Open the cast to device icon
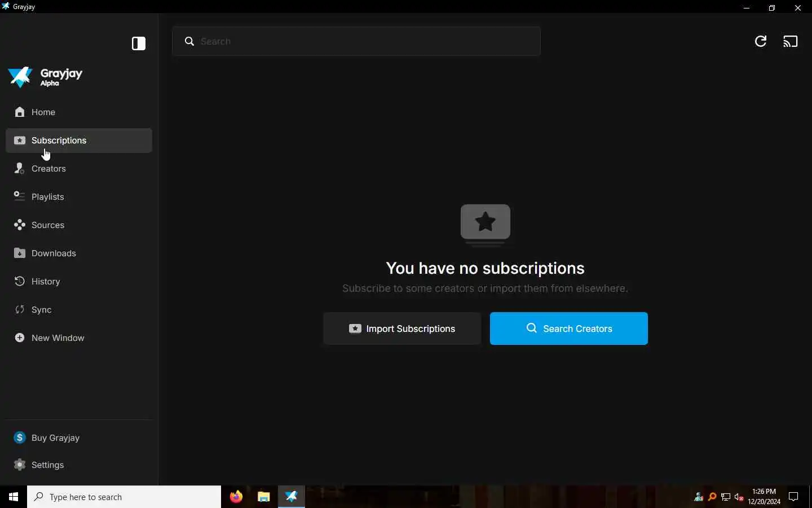Image resolution: width=812 pixels, height=508 pixels. click(792, 41)
